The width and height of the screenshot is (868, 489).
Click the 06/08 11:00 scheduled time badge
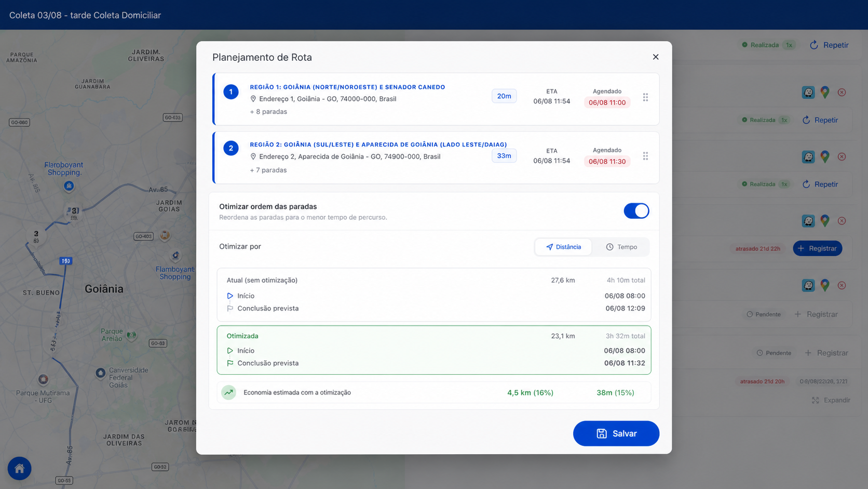click(x=607, y=102)
